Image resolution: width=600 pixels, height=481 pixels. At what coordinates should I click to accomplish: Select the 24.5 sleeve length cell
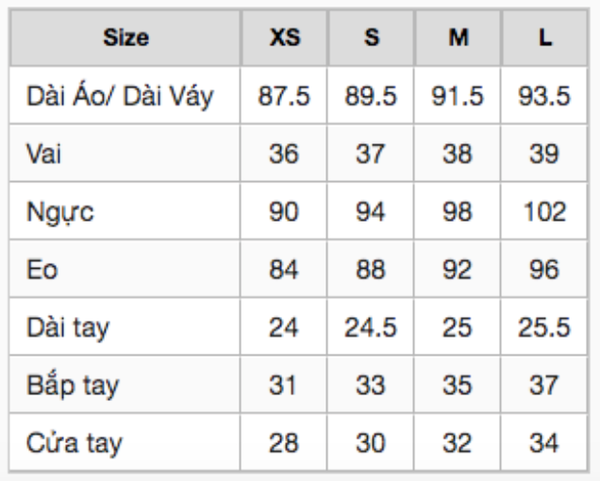(x=371, y=327)
